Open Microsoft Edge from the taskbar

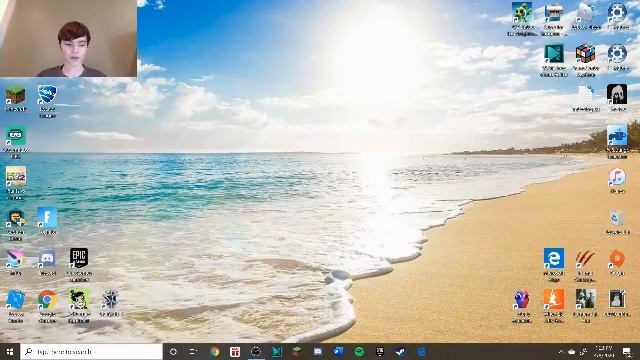click(421, 351)
